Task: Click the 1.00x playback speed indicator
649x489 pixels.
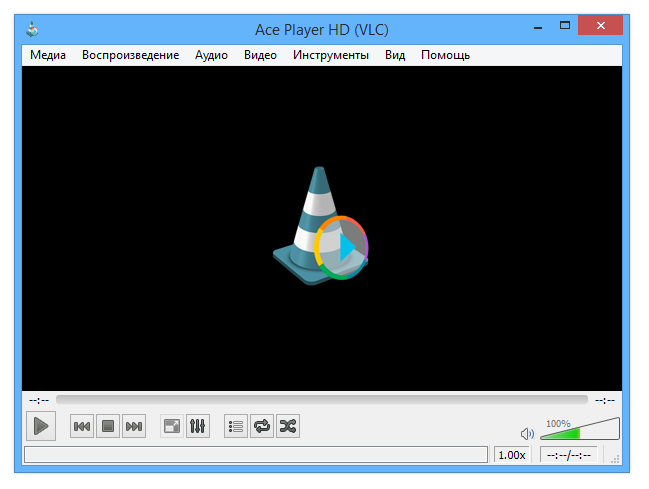Action: [x=512, y=455]
